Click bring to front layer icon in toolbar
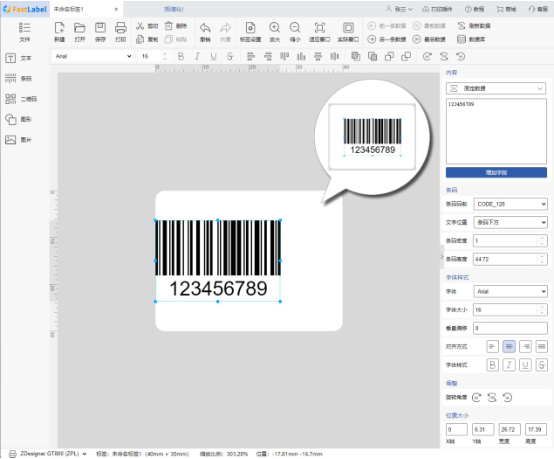Viewport: 554px width, 459px height. 356,56
